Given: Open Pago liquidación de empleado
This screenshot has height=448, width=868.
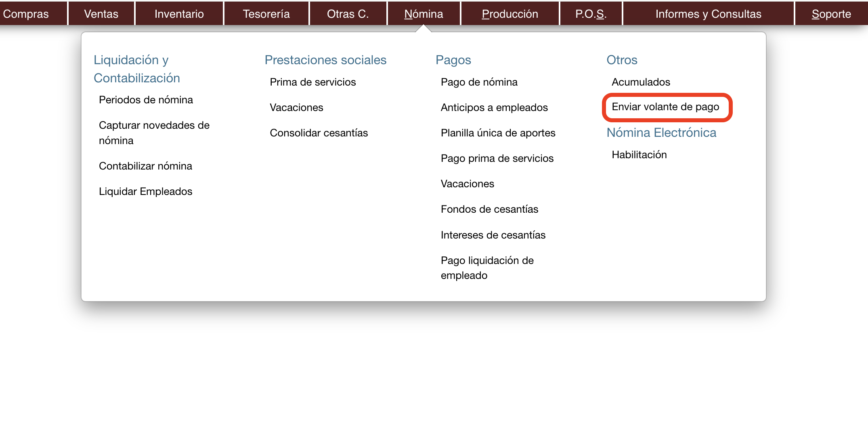Looking at the screenshot, I should click(487, 268).
